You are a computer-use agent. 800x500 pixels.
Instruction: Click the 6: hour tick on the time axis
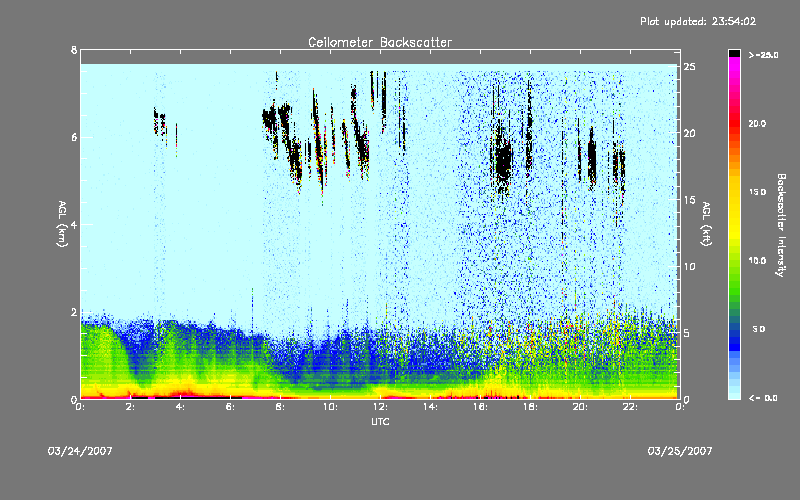click(230, 407)
